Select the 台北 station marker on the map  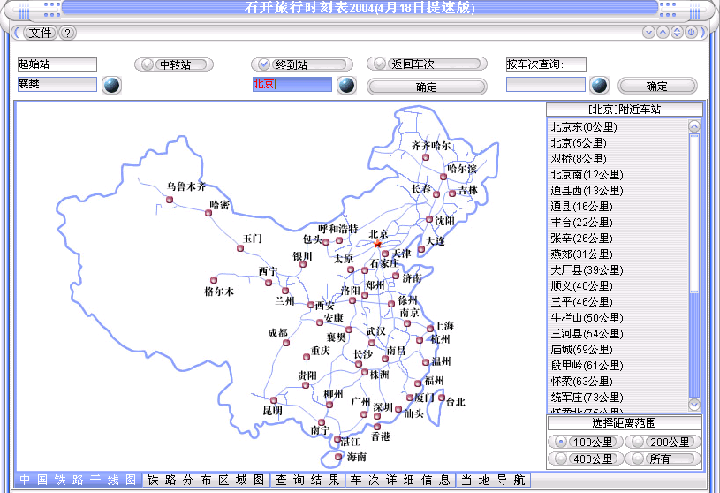point(441,398)
